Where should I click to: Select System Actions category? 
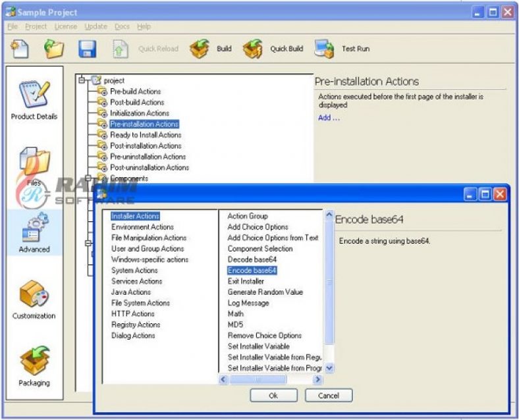tap(134, 271)
